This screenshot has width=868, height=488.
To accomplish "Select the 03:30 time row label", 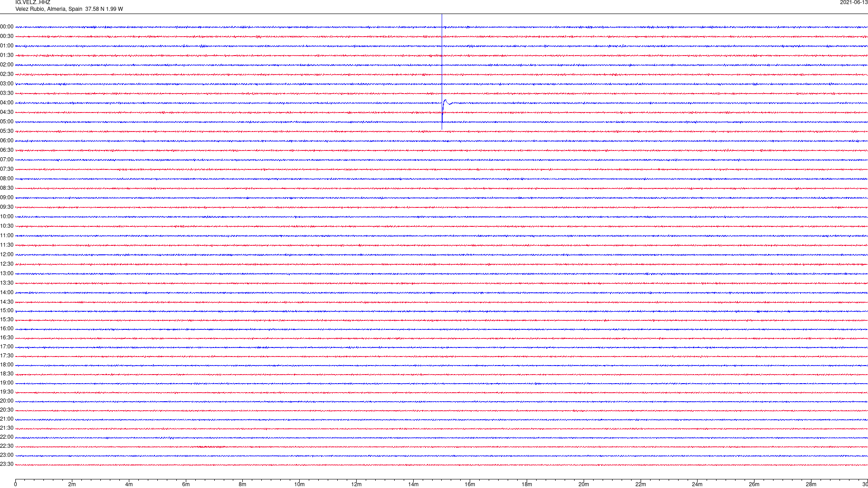I will click(7, 93).
